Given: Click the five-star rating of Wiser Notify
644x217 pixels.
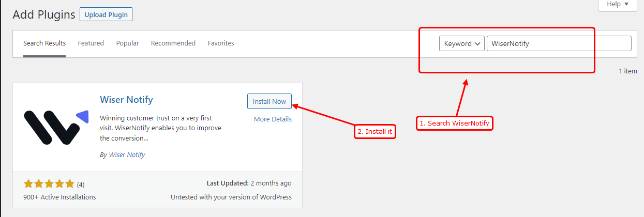Looking at the screenshot, I should coord(49,183).
